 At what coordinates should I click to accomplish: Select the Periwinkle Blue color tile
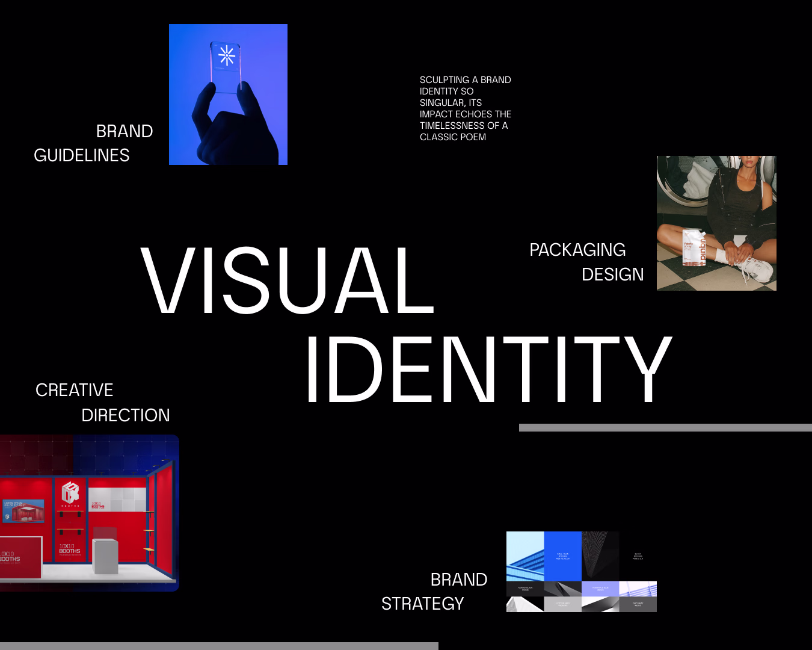600,588
